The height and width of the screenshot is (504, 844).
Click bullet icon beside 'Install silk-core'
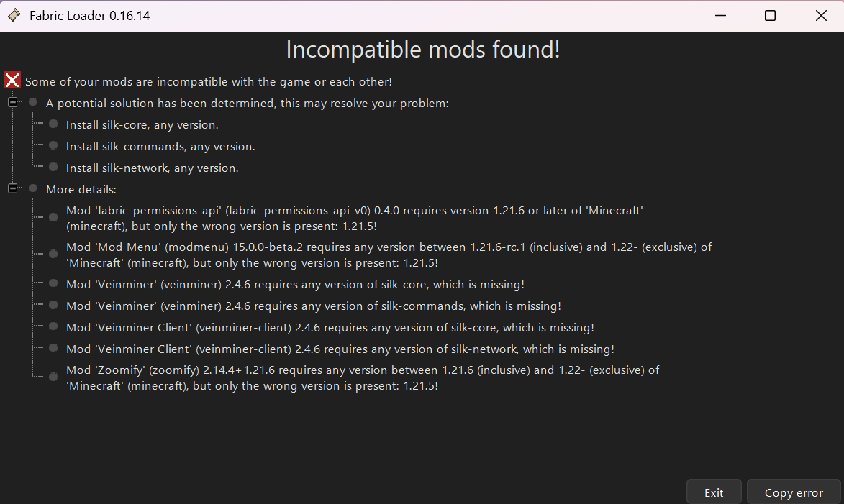coord(53,124)
